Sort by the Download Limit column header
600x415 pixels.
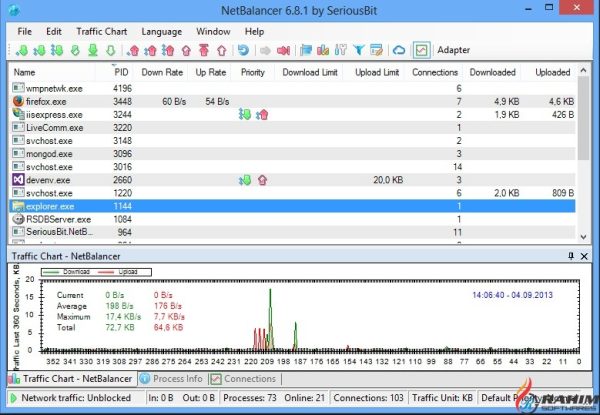pyautogui.click(x=310, y=72)
